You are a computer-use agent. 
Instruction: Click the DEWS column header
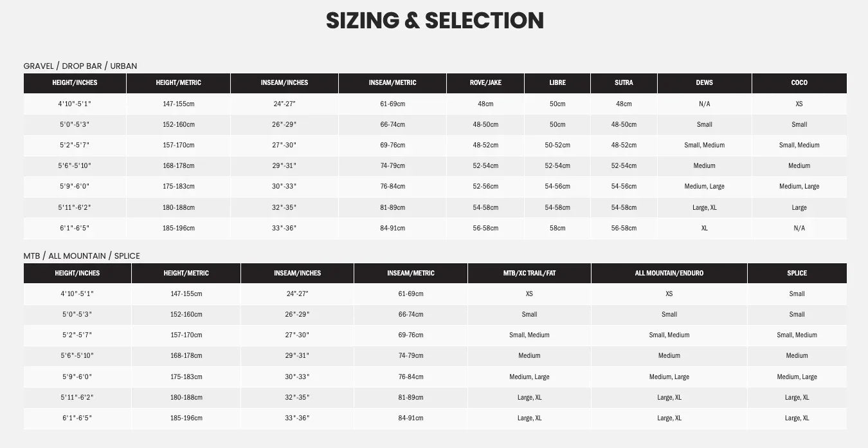[x=704, y=82]
